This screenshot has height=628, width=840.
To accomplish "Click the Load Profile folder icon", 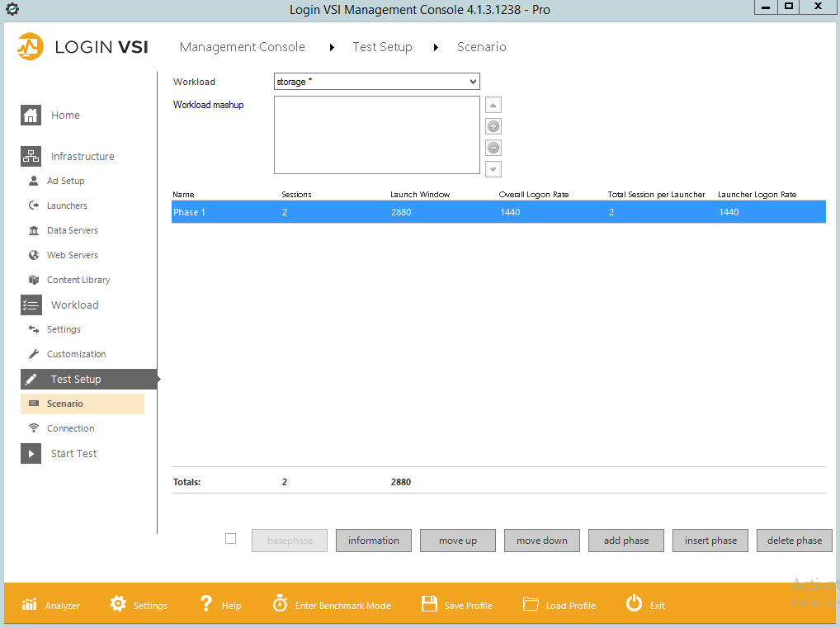I will (x=531, y=604).
